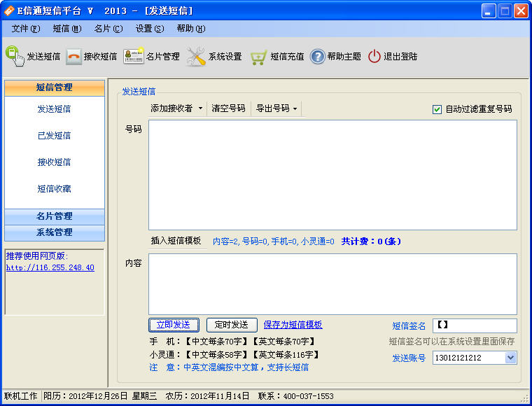Click the 农历：2012年11月14日 status text
The width and height of the screenshot is (532, 406).
pos(207,396)
